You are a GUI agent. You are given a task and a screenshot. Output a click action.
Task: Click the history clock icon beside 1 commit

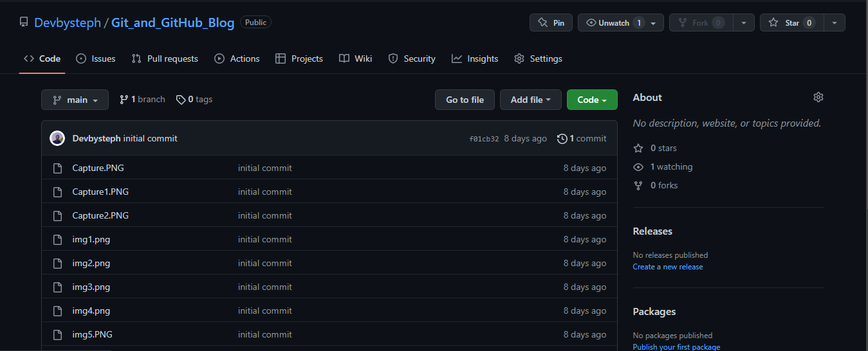(562, 138)
